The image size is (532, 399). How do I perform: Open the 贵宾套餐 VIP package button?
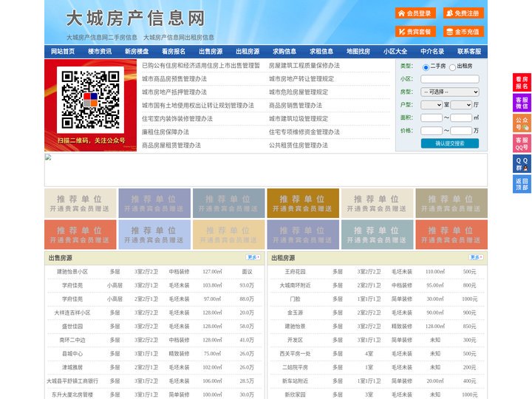pyautogui.click(x=415, y=32)
